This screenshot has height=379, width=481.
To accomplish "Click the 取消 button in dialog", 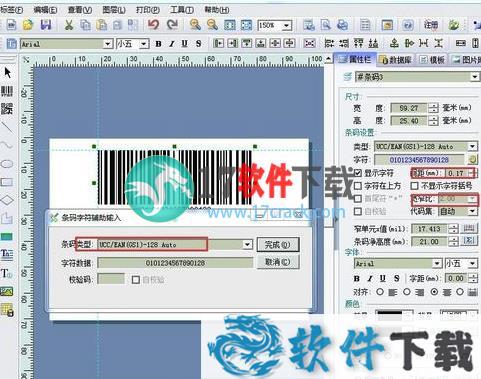I will click(x=278, y=262).
